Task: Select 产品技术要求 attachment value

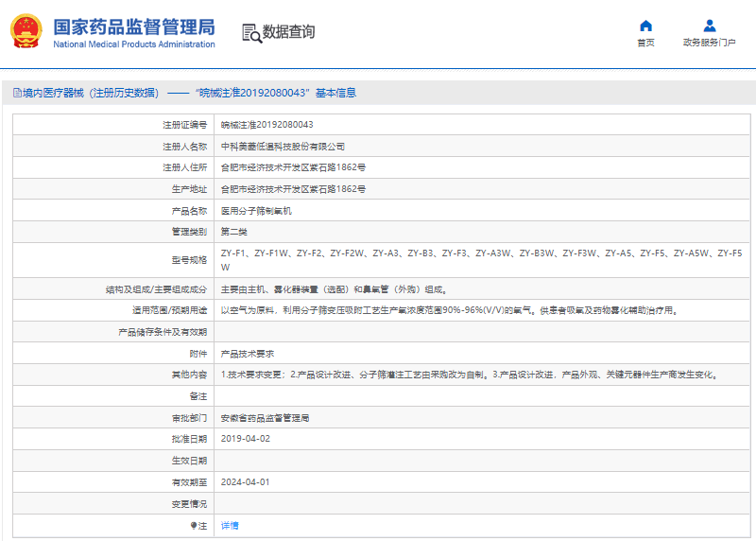Action: [248, 354]
